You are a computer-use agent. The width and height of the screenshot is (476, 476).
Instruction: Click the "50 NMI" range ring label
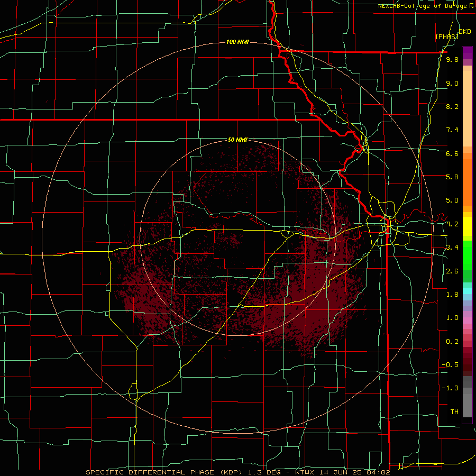(237, 140)
